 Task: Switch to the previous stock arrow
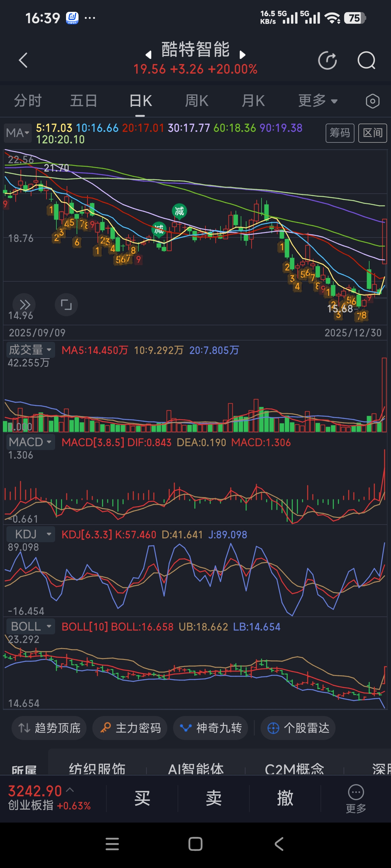pyautogui.click(x=148, y=55)
